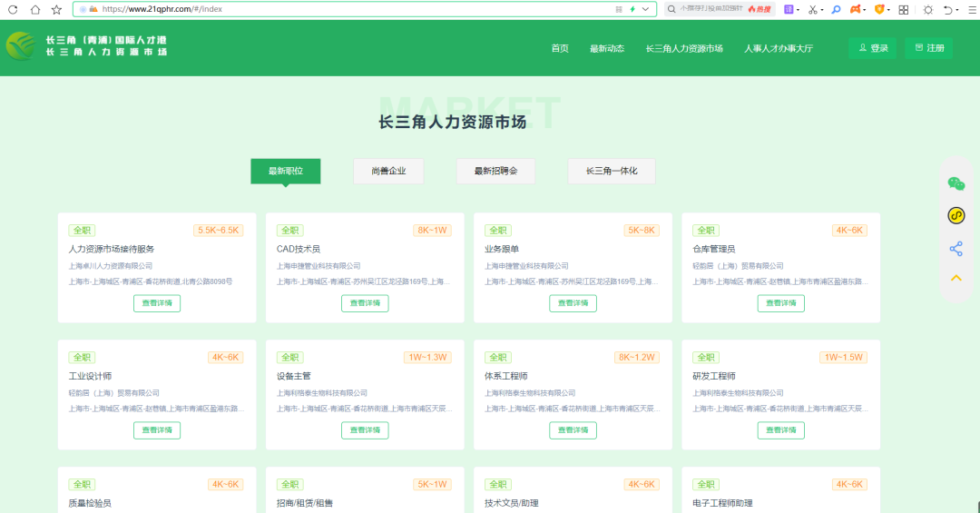
Task: View details for 体系工程师 job
Action: [x=573, y=430]
